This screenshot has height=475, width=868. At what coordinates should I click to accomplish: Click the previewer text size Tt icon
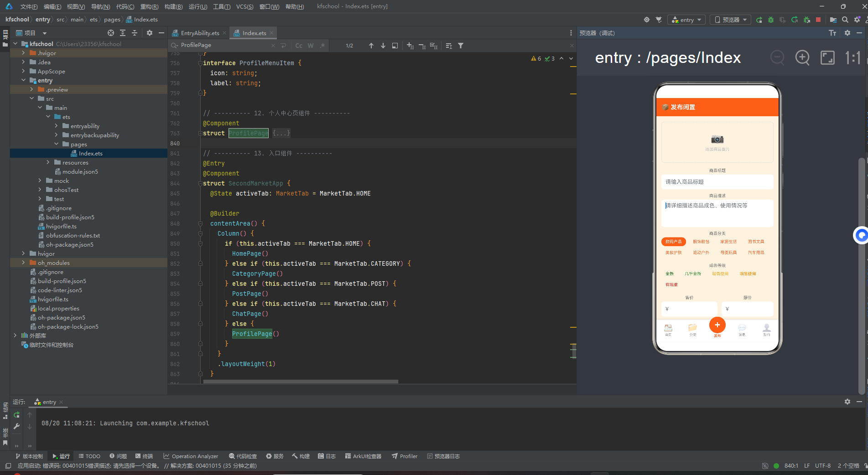(832, 33)
